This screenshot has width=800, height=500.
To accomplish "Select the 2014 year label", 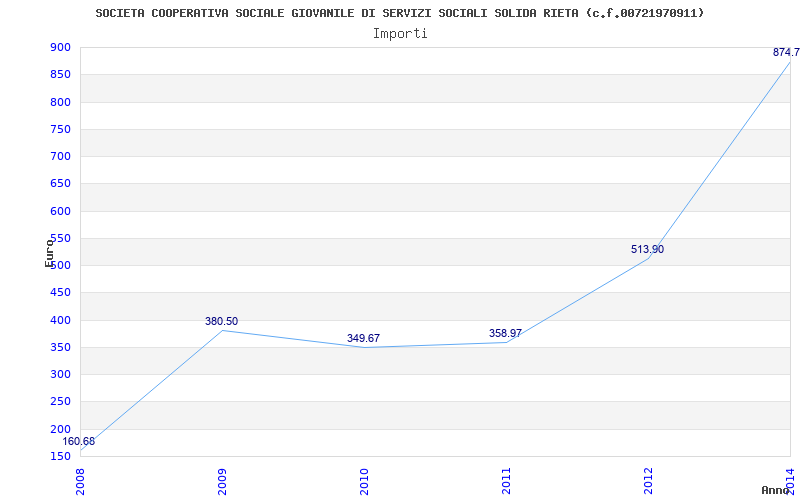I will [x=790, y=480].
